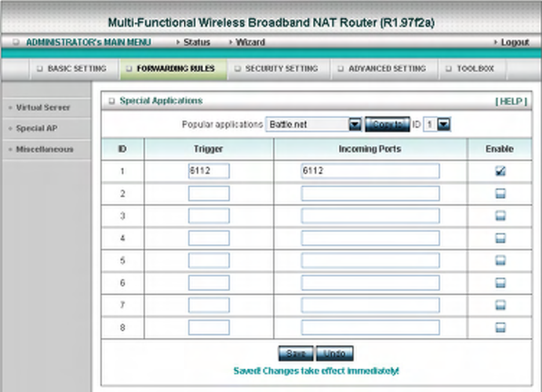Click Incoming Ports field in row 5
Image resolution: width=542 pixels, height=392 pixels.
click(x=371, y=260)
